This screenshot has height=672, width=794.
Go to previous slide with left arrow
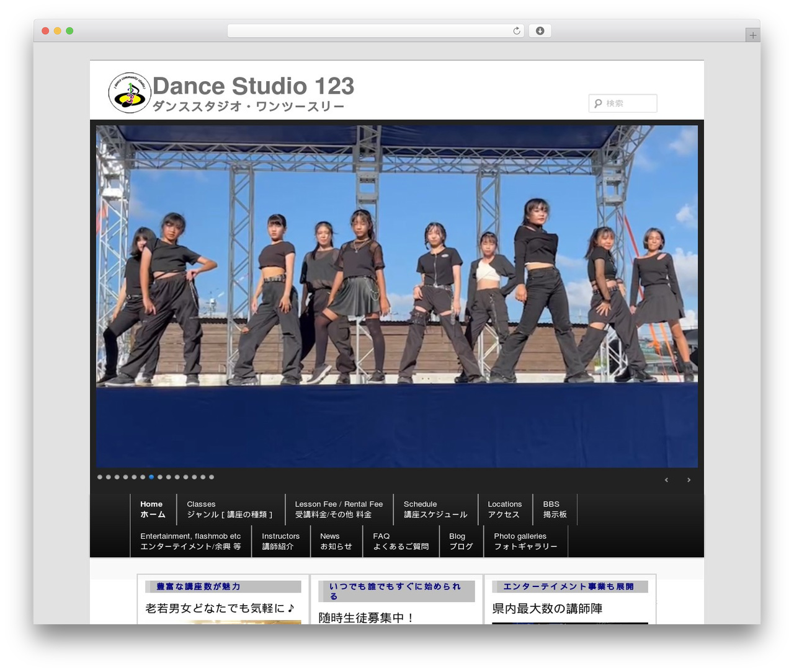666,480
